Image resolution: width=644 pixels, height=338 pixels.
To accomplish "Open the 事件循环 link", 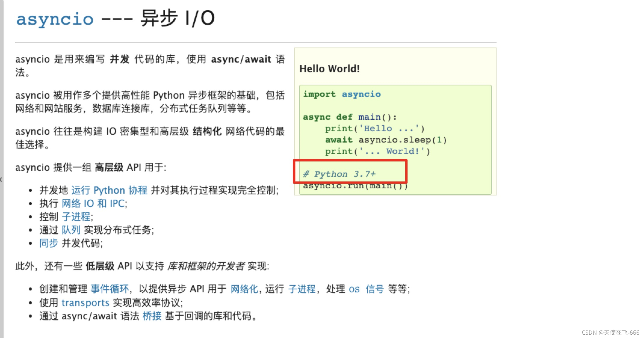I will (x=110, y=289).
